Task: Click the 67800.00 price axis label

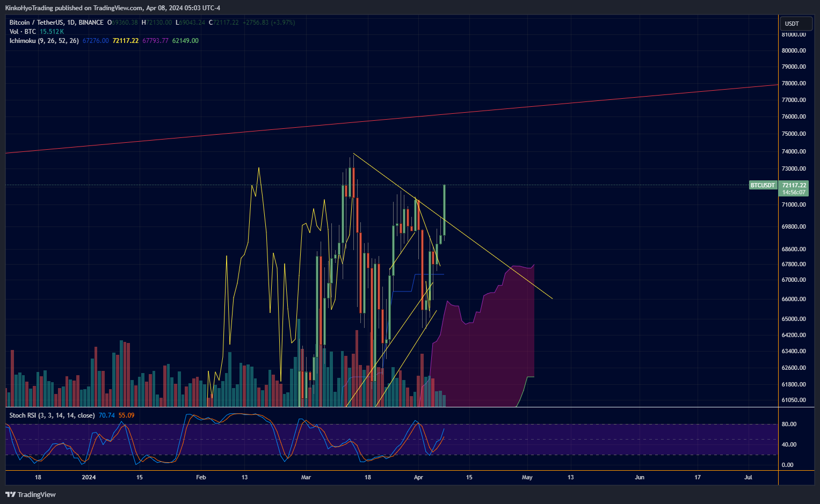Action: pos(794,264)
